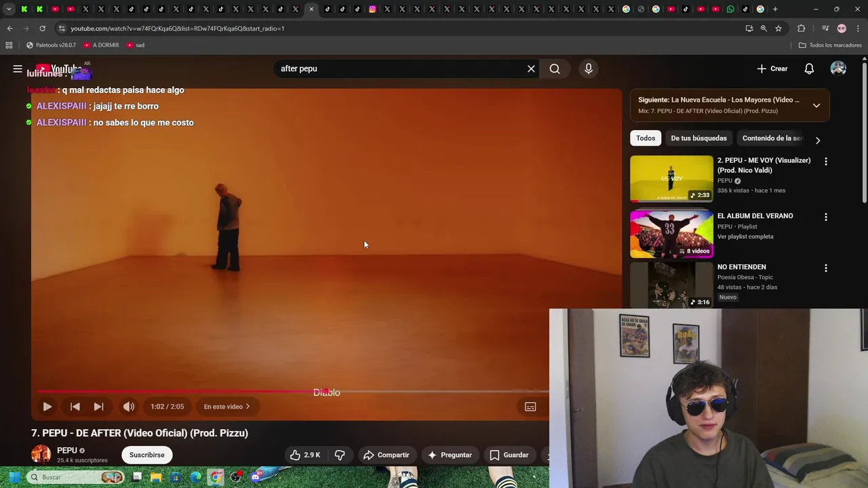Skip to the next video

pos(98,407)
